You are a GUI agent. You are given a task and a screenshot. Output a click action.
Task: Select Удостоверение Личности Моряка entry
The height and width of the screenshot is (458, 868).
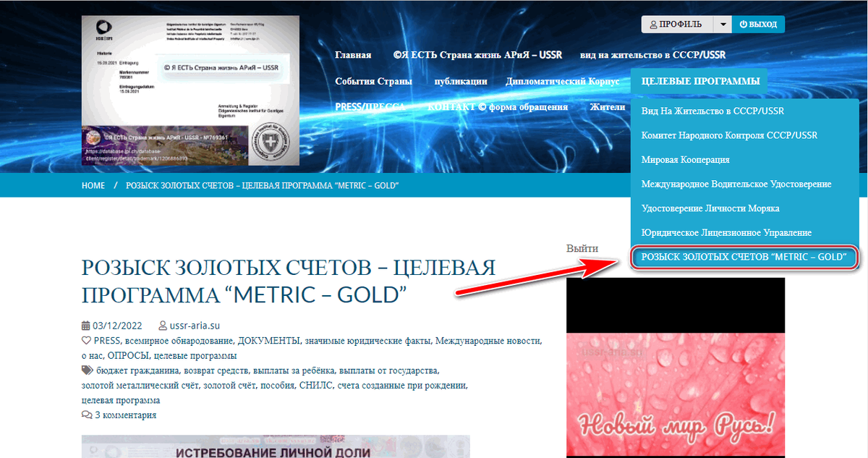pos(710,208)
